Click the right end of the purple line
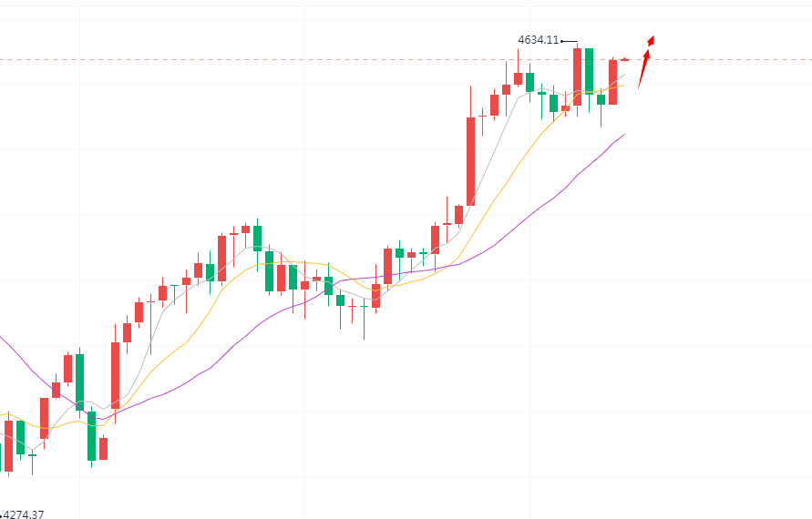Screen dimensions: 812x519 (623, 135)
